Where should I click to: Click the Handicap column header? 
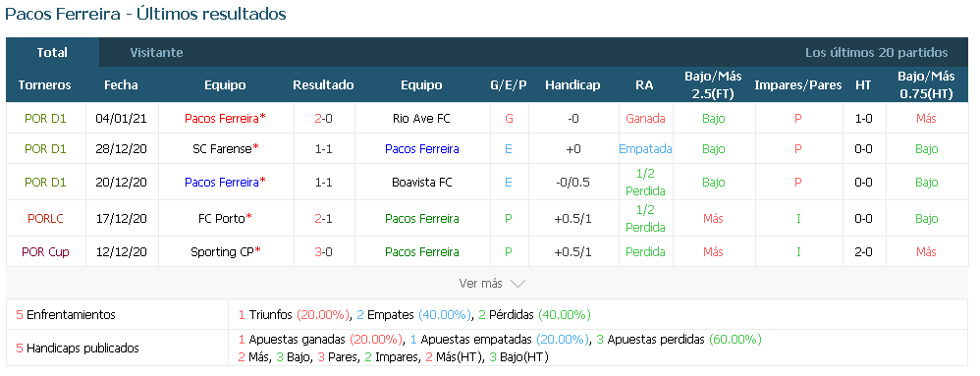(572, 85)
